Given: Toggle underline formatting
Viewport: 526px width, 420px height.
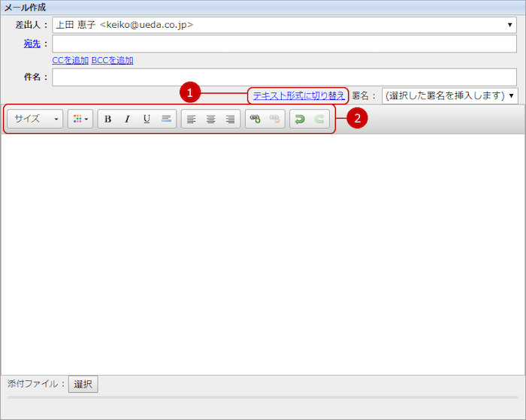Looking at the screenshot, I should [147, 119].
